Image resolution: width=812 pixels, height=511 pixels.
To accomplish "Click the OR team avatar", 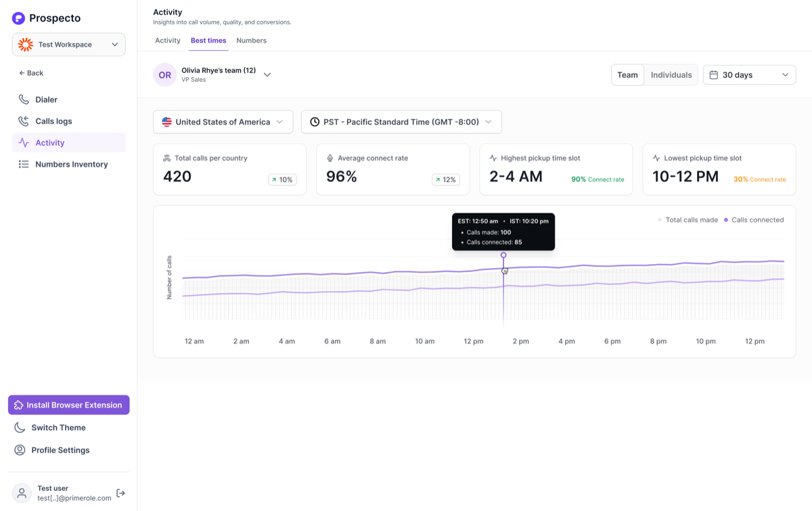I will click(164, 75).
